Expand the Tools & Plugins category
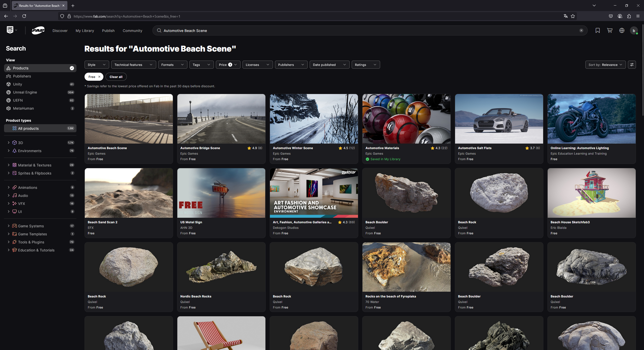The image size is (644, 350). pyautogui.click(x=9, y=242)
